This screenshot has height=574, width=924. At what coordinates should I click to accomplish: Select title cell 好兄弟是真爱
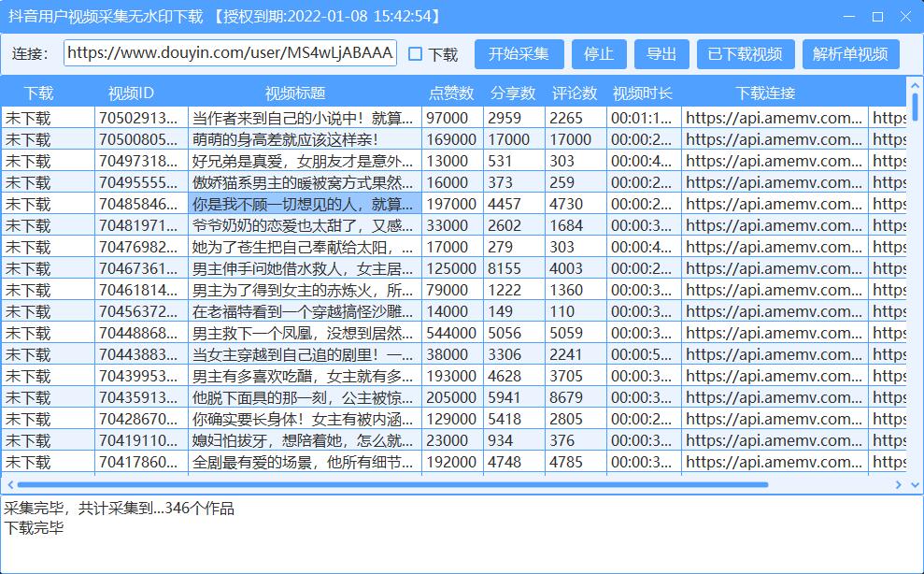305,161
